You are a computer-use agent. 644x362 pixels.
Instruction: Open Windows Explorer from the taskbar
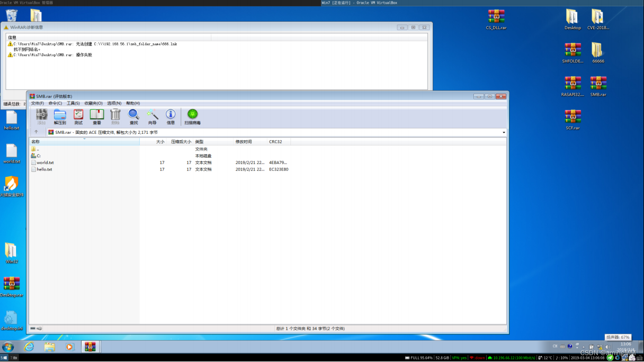[x=49, y=347]
